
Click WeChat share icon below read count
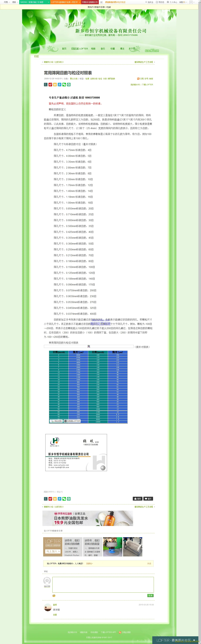(x=64, y=499)
